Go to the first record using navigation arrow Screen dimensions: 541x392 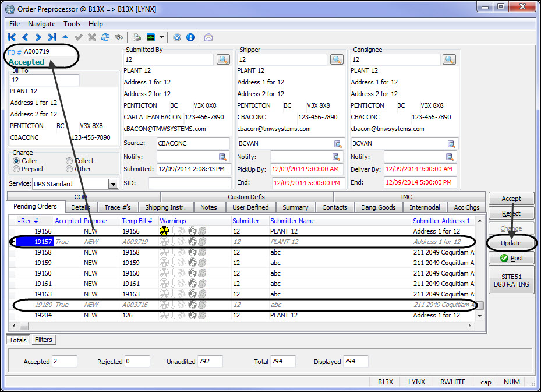tap(12, 37)
